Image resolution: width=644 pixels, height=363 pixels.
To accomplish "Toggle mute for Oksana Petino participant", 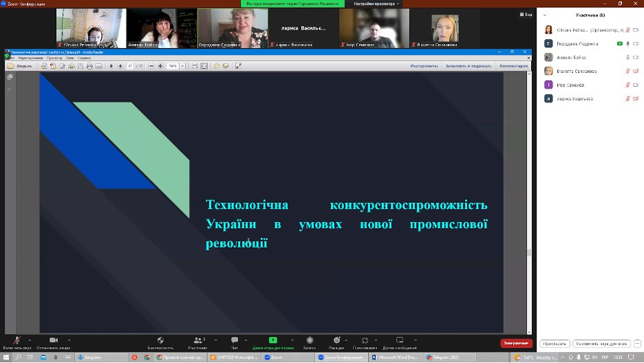I will tap(627, 30).
